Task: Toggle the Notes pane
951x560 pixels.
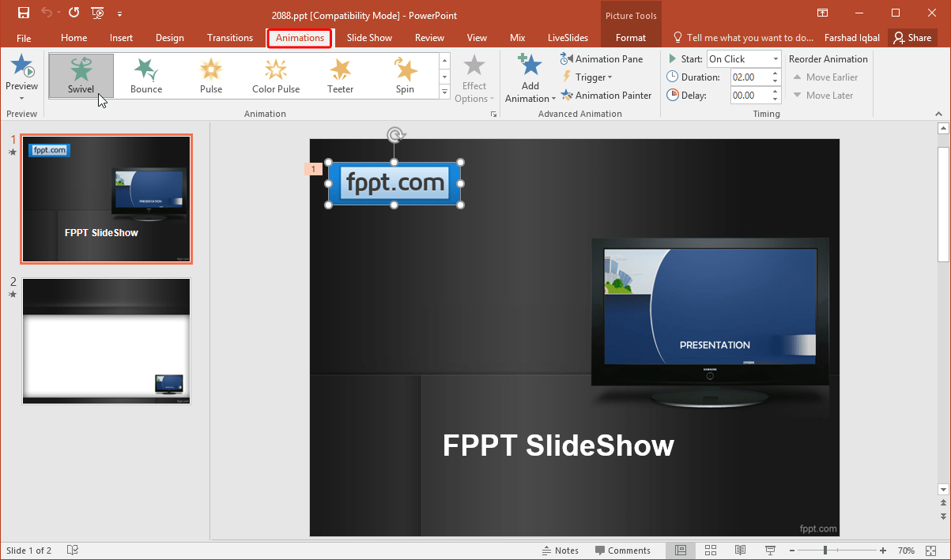Action: coord(560,550)
